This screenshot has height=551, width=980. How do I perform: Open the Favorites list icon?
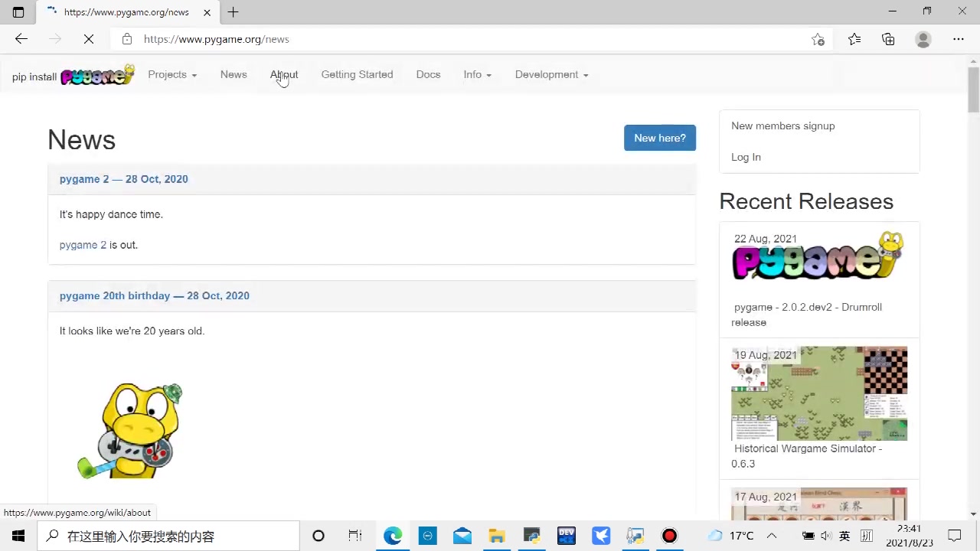(854, 39)
